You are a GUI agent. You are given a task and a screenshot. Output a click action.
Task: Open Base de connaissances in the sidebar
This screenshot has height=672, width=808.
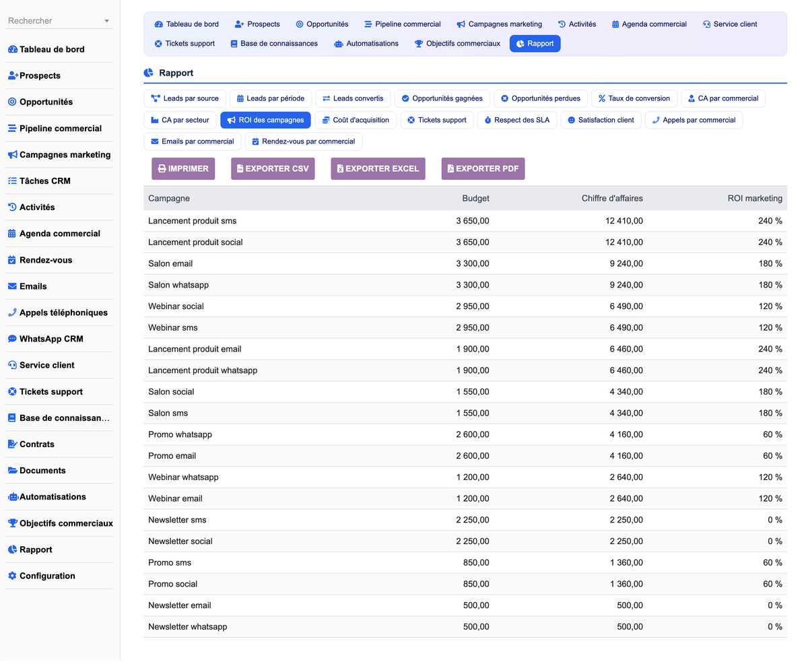59,418
